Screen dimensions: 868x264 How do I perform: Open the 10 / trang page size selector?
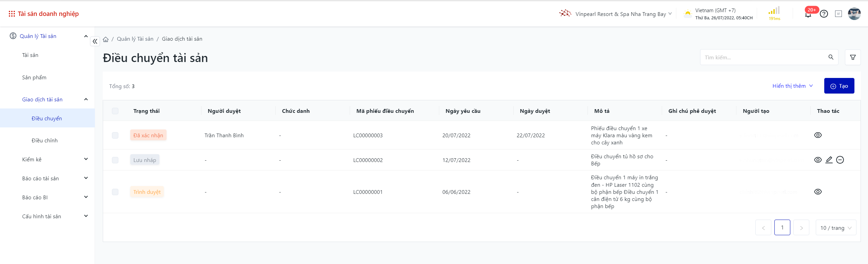[835, 228]
